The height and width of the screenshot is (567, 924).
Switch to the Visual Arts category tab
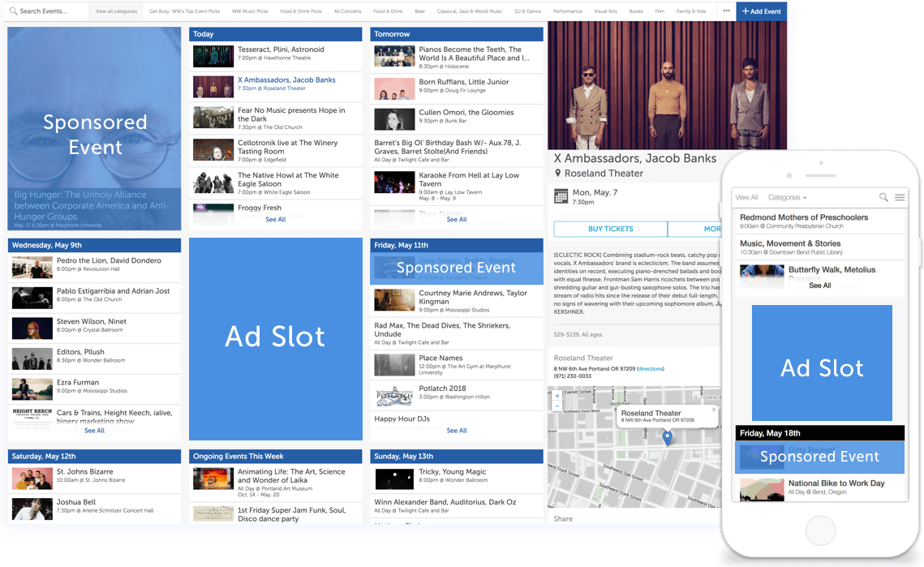click(605, 11)
